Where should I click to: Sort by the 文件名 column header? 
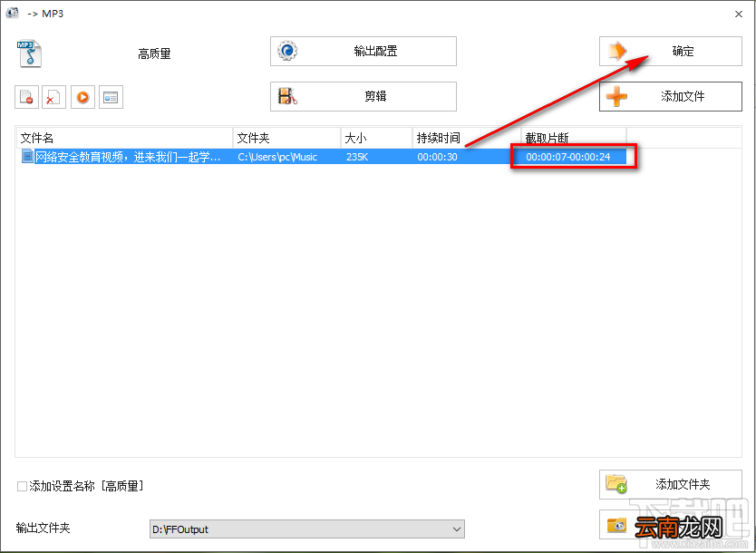click(x=124, y=139)
